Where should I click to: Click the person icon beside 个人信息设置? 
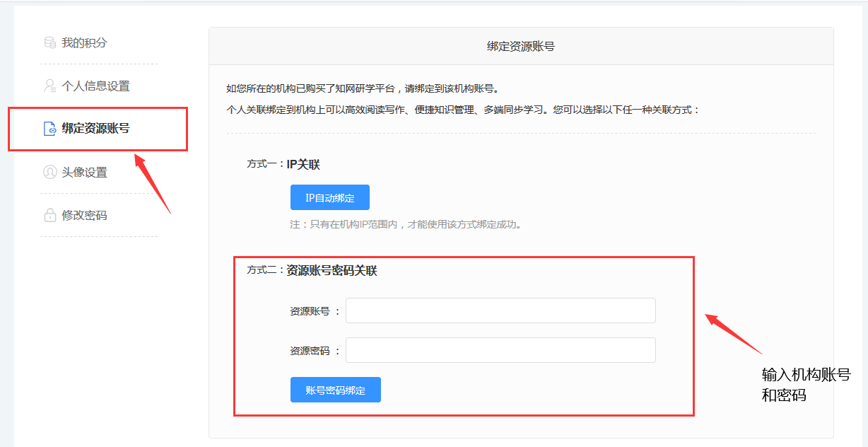click(49, 86)
